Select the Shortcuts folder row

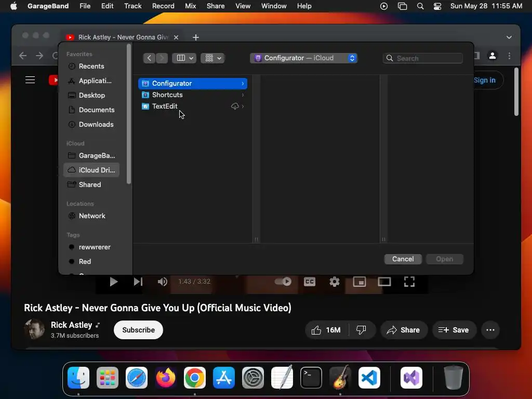(192, 95)
